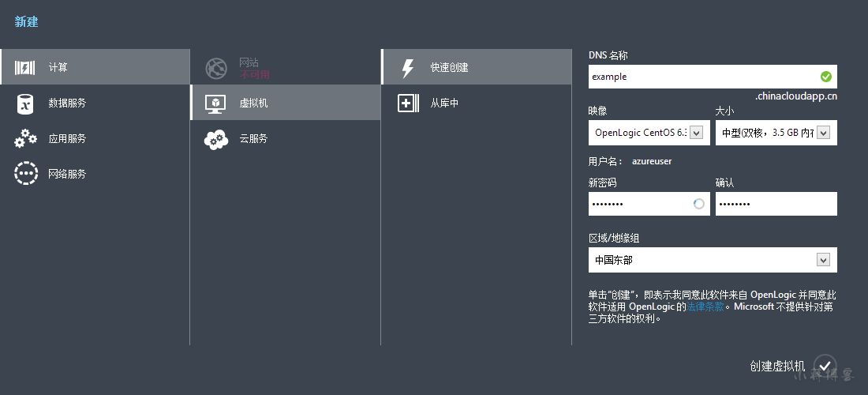Select the 数据服务 database icon

click(25, 103)
